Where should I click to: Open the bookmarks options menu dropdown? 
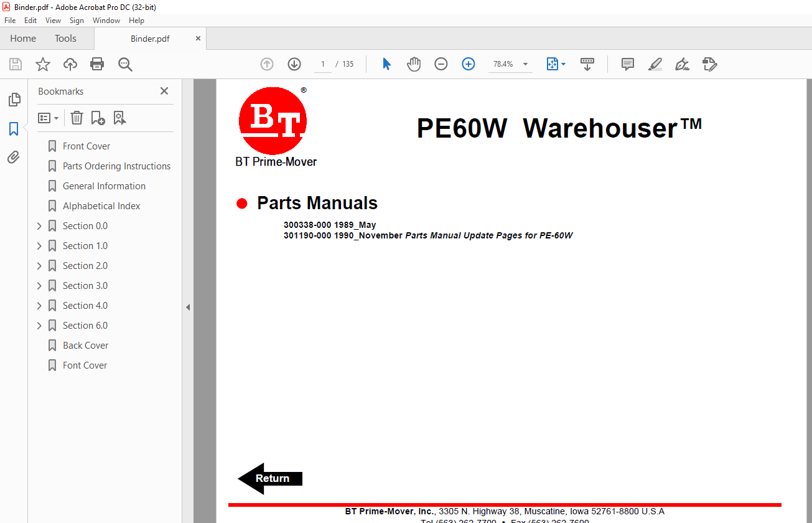pyautogui.click(x=49, y=118)
